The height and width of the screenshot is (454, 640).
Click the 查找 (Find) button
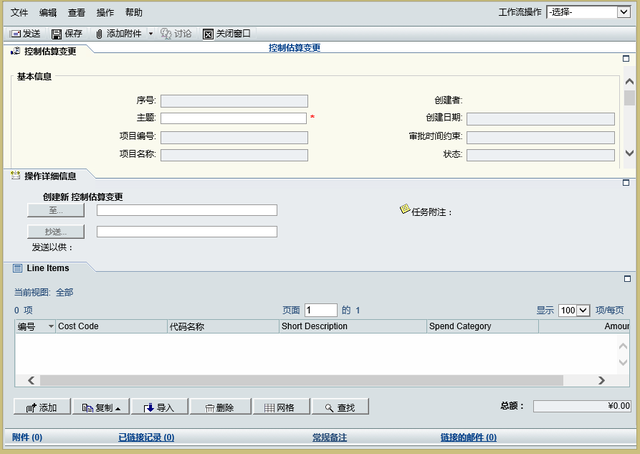tap(340, 407)
